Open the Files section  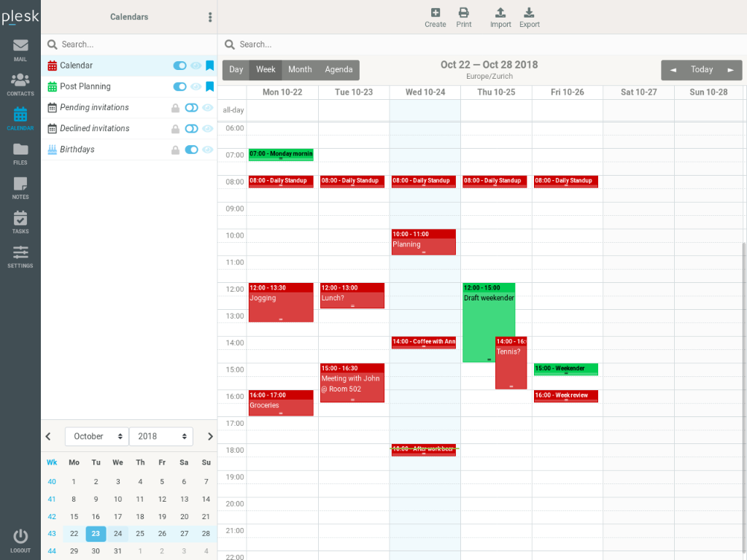20,153
